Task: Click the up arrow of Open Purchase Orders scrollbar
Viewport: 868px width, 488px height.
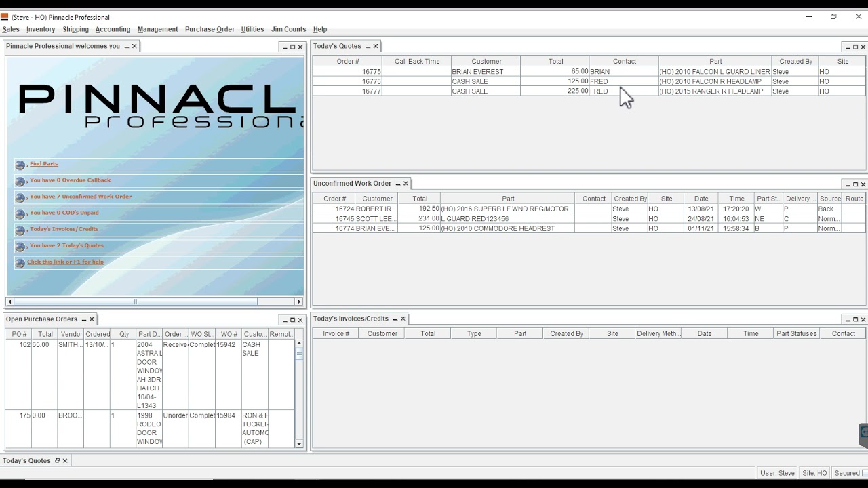Action: point(299,343)
